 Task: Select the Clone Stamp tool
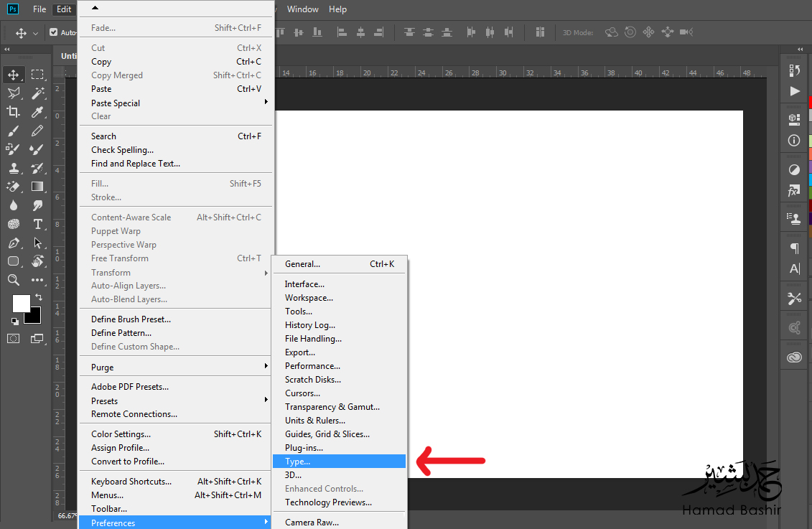14,168
